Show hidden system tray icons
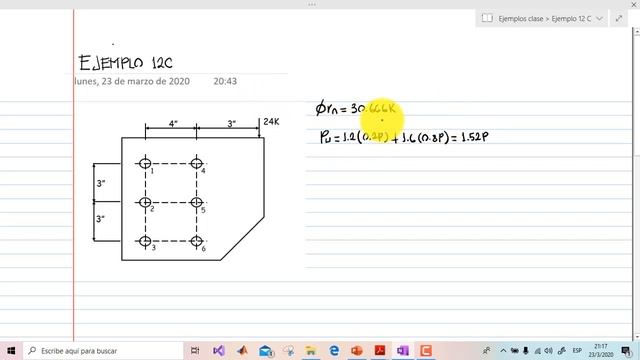 point(503,351)
